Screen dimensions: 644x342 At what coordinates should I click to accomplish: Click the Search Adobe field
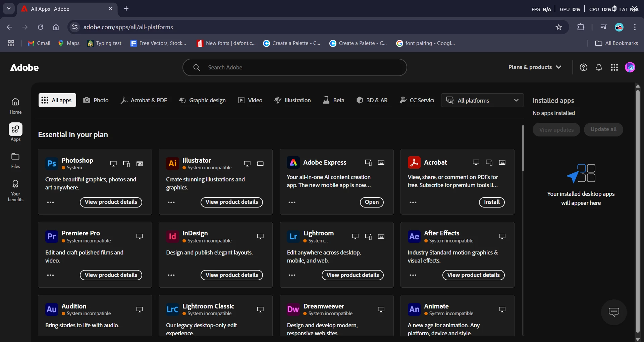tap(295, 67)
